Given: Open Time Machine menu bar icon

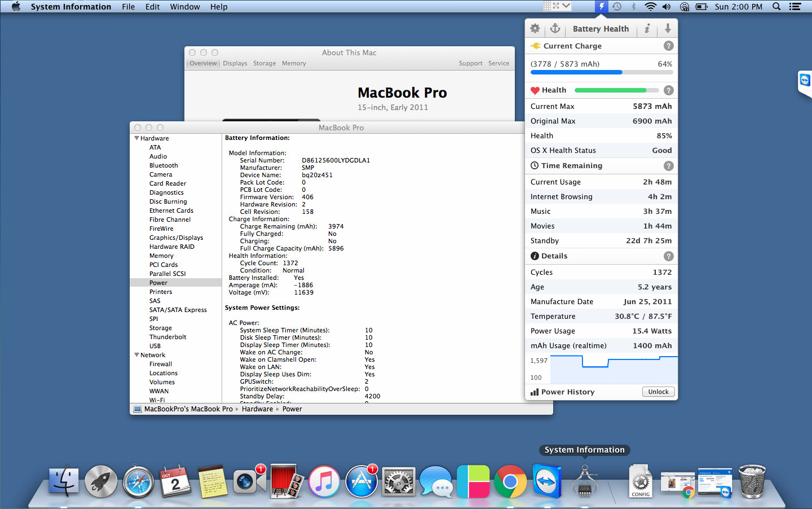Looking at the screenshot, I should [x=617, y=7].
